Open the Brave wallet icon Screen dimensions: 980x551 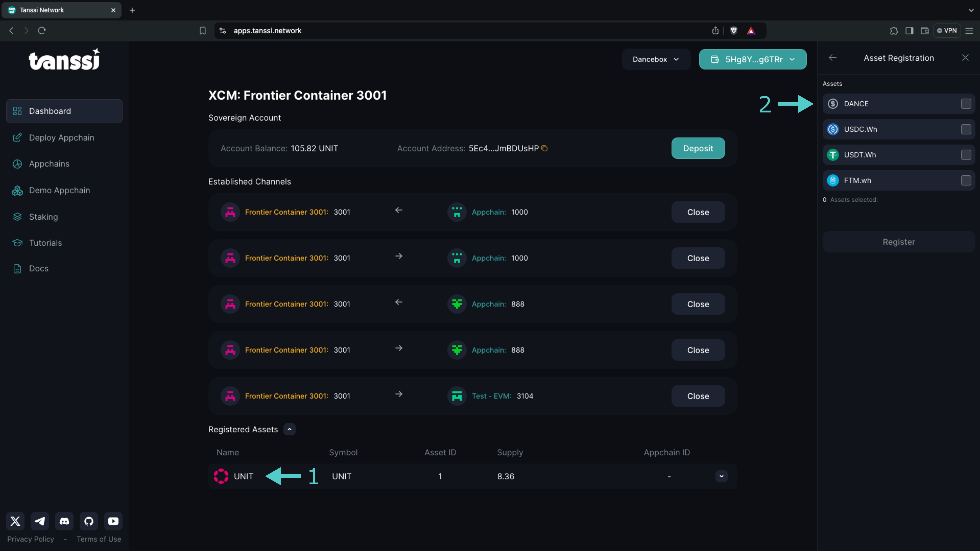pyautogui.click(x=925, y=31)
